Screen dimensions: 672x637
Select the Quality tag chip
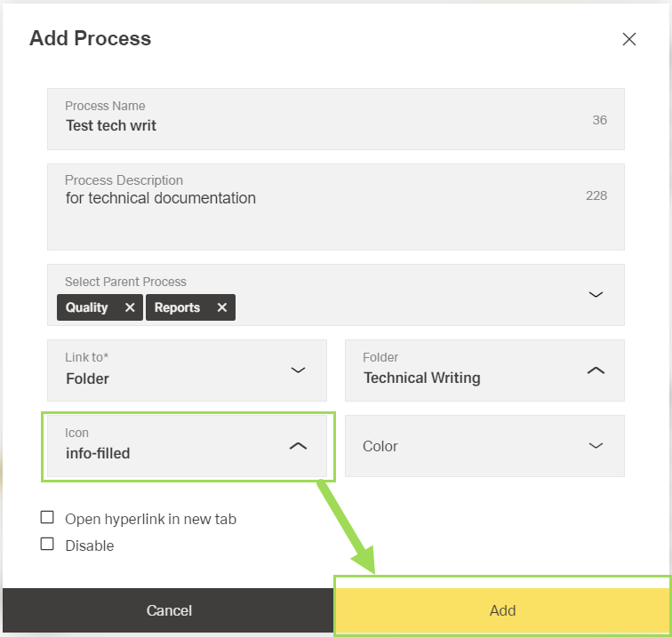click(x=86, y=307)
